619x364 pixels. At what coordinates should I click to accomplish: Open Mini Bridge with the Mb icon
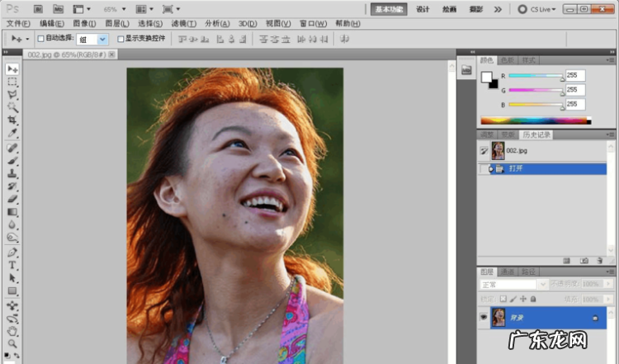point(59,9)
